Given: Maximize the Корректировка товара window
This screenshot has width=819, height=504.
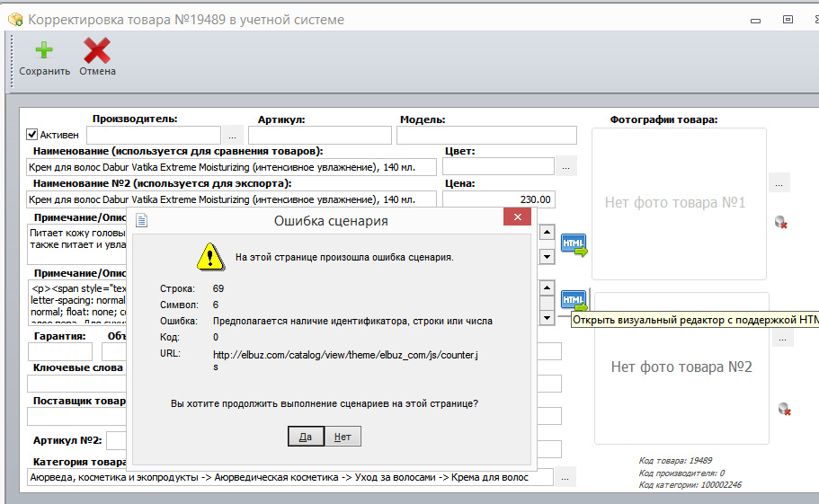Looking at the screenshot, I should 788,20.
